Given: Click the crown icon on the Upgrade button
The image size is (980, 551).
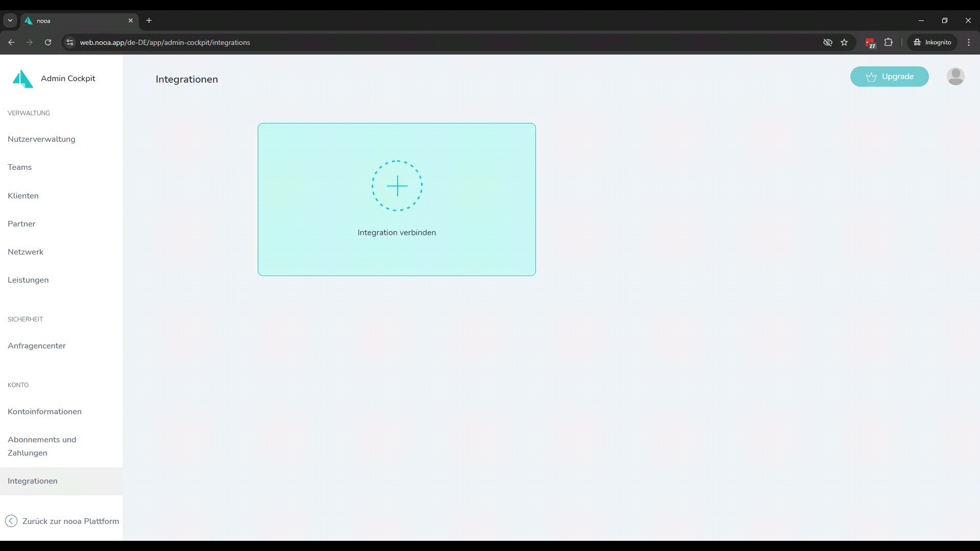Looking at the screenshot, I should point(871,77).
